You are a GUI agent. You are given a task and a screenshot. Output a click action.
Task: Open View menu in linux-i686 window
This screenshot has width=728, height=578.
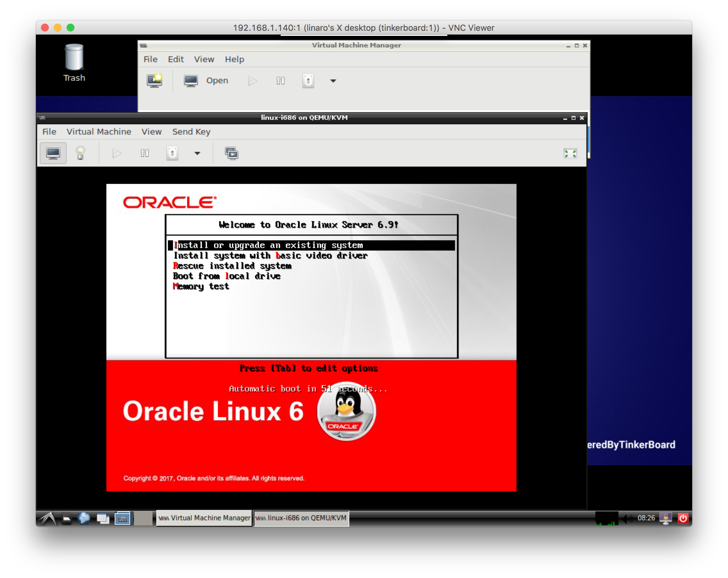(x=151, y=132)
